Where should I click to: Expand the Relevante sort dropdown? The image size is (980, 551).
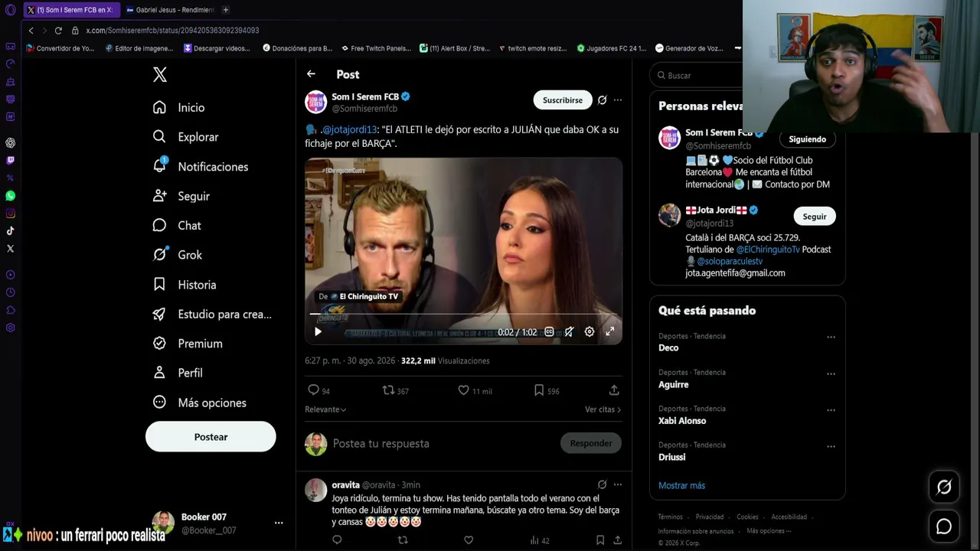click(325, 409)
